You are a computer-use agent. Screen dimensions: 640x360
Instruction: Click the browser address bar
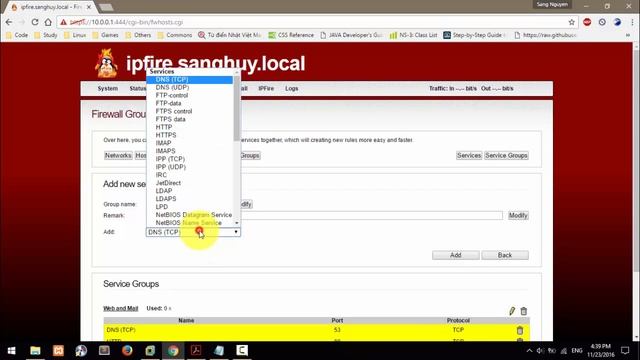tap(318, 22)
